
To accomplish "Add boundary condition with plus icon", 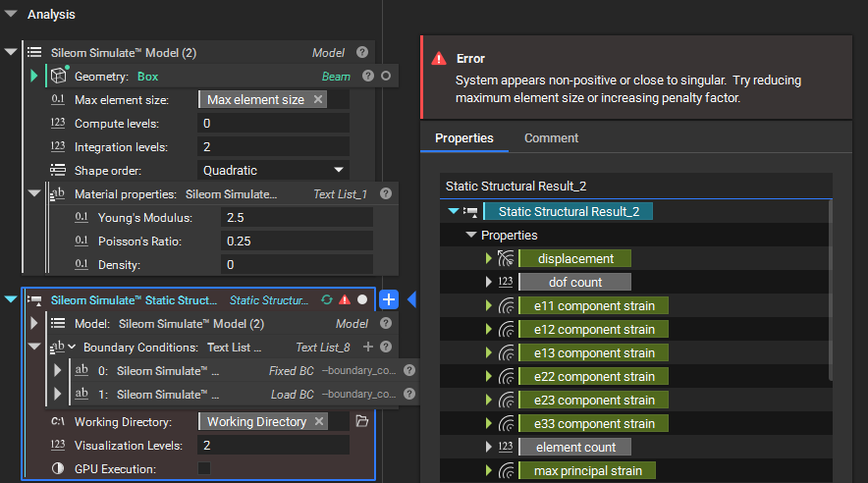I will click(x=368, y=347).
